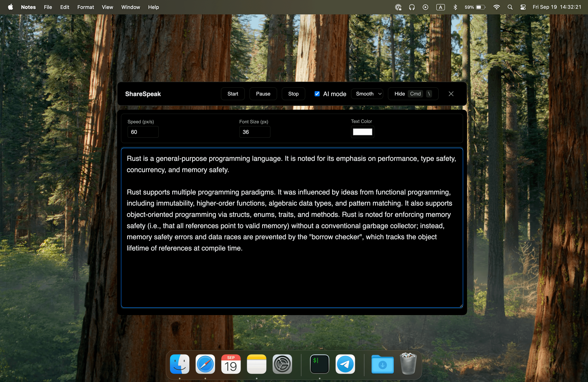588x382 pixels.
Task: Stop the teleprompter playback
Action: click(x=293, y=94)
